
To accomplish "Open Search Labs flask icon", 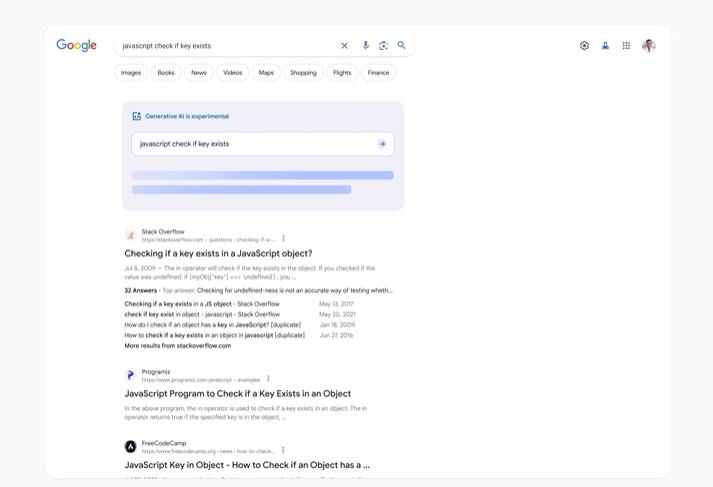I will (x=605, y=45).
